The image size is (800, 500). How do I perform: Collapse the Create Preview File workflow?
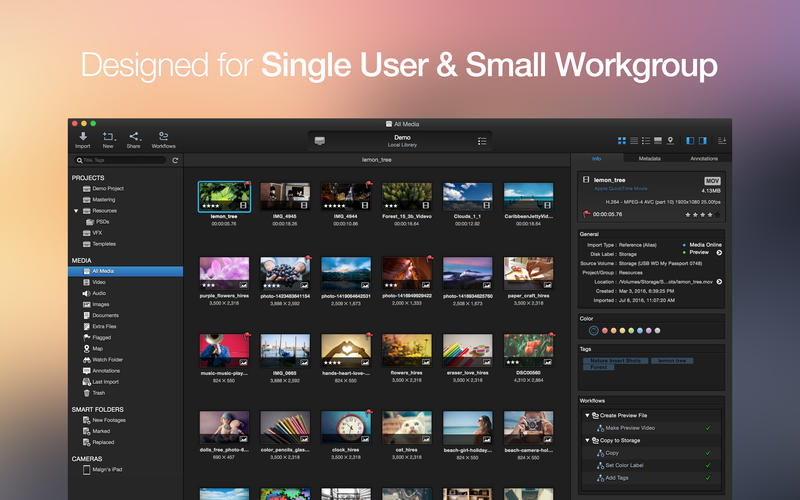click(586, 414)
